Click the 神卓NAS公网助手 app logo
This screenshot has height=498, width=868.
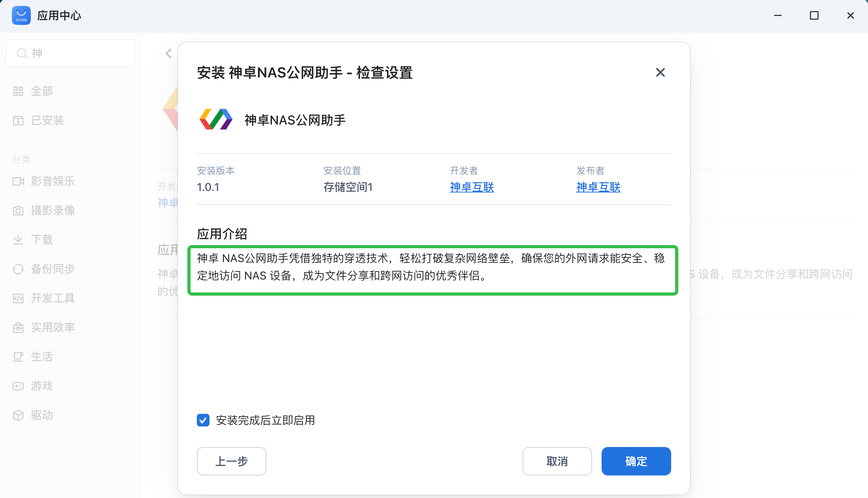pos(216,119)
